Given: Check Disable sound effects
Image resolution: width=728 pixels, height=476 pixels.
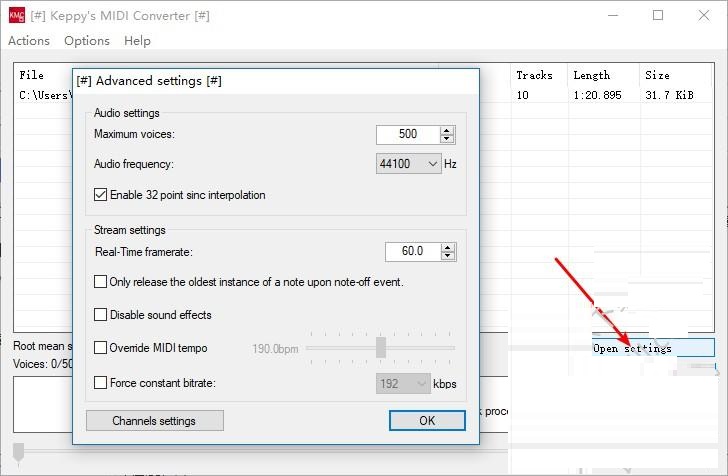Looking at the screenshot, I should point(101,315).
